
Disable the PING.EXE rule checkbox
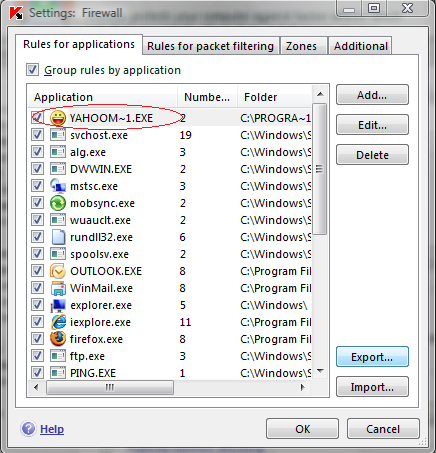pos(37,373)
